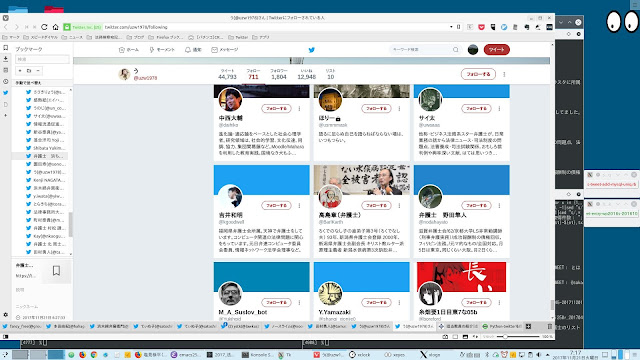
Task: Add a new bookmark with plus button
Action: coord(20,71)
